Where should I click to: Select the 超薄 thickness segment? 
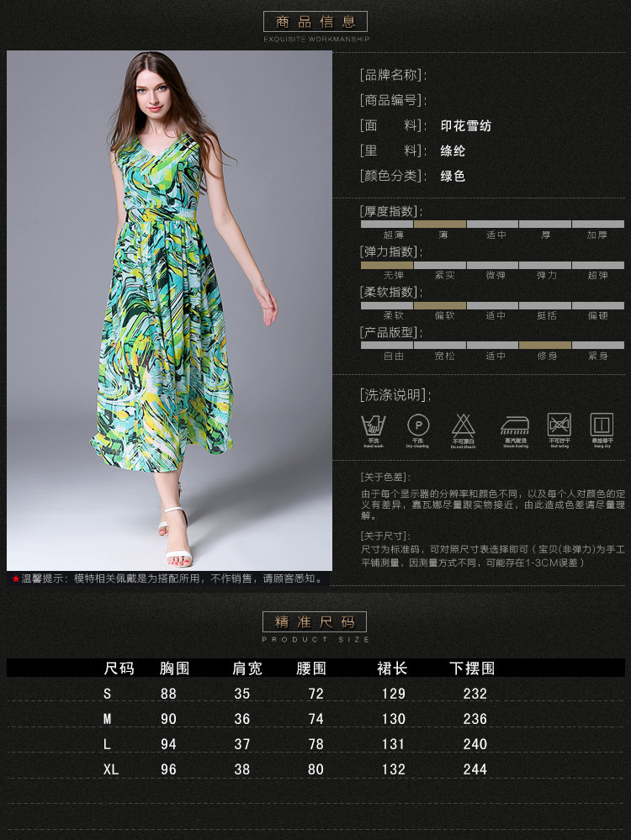click(x=386, y=224)
